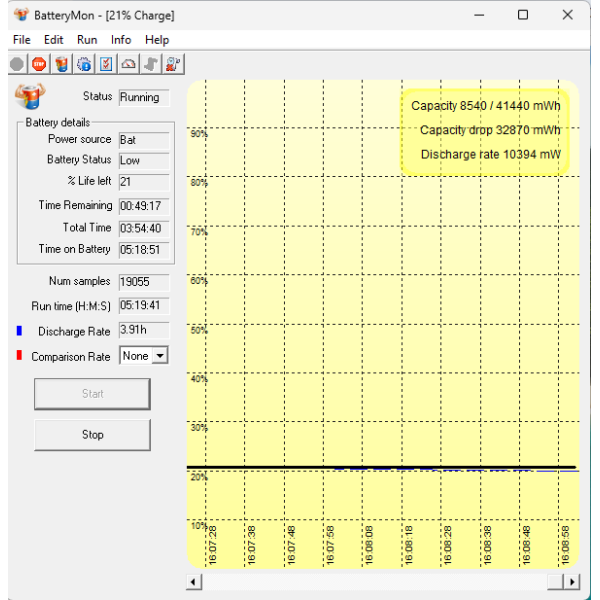Open the Run menu
Screen dimensions: 600x600
click(87, 40)
